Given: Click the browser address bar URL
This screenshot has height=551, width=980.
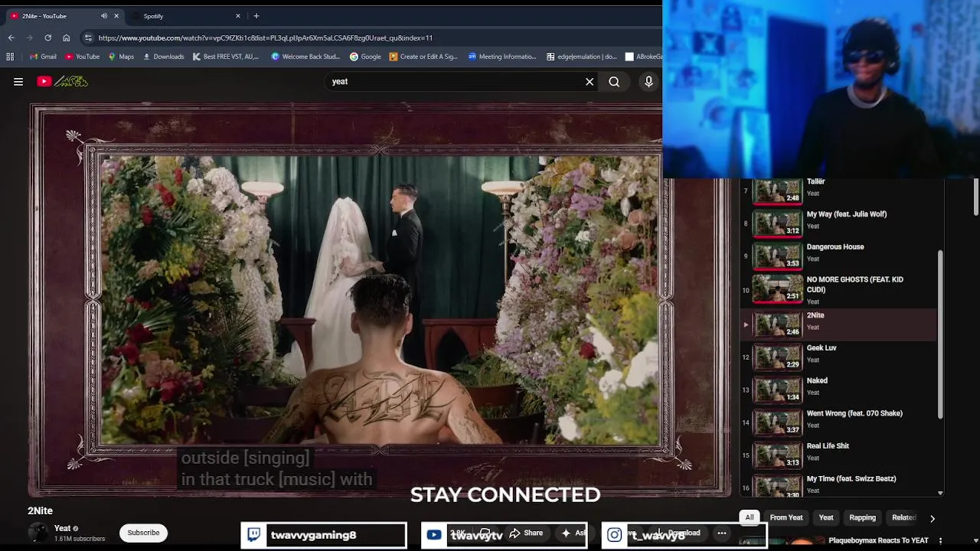Looking at the screenshot, I should 265,37.
